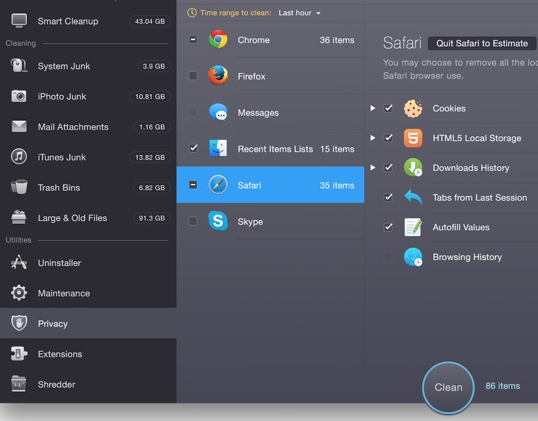Screen dimensions: 538x421
Task: Click the 10.81 GB size badge
Action: coord(150,96)
